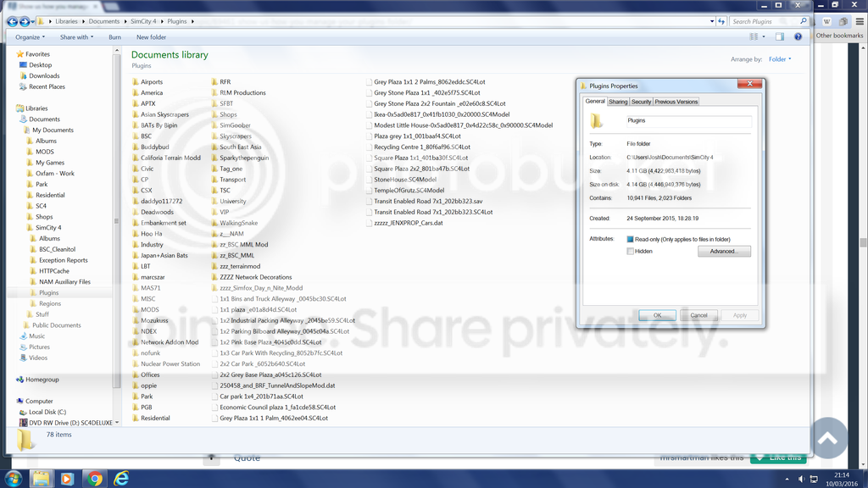Click the Back navigation arrow
This screenshot has height=488, width=868.
(x=12, y=21)
